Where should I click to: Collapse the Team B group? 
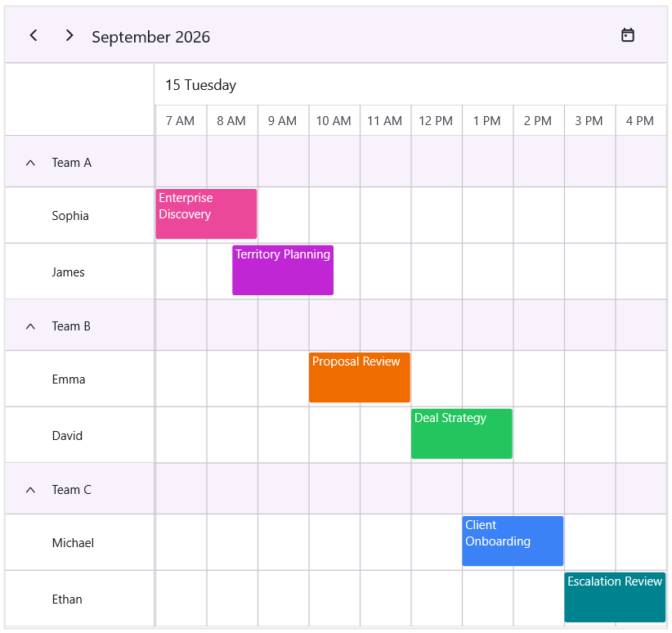(x=30, y=326)
